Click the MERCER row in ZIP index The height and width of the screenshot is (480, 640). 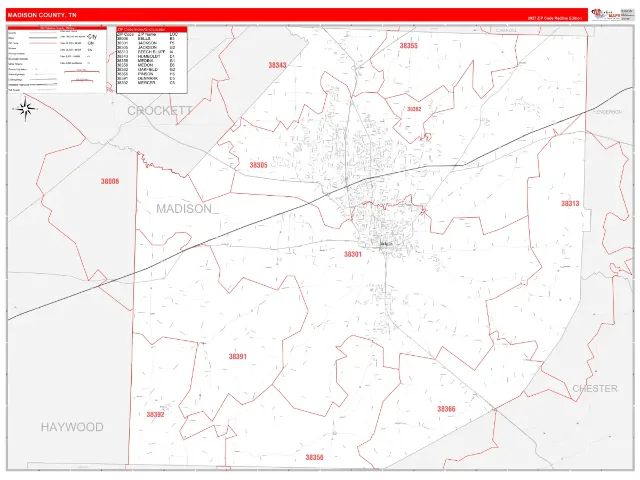(147, 83)
